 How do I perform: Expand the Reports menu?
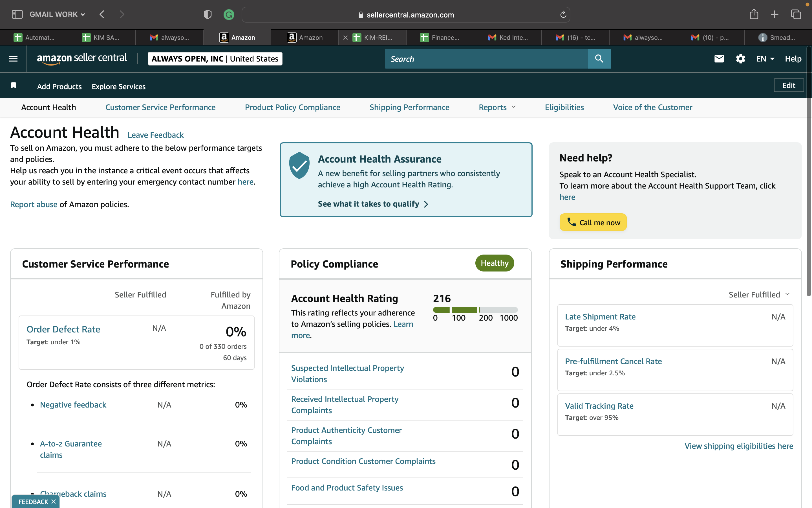tap(497, 107)
